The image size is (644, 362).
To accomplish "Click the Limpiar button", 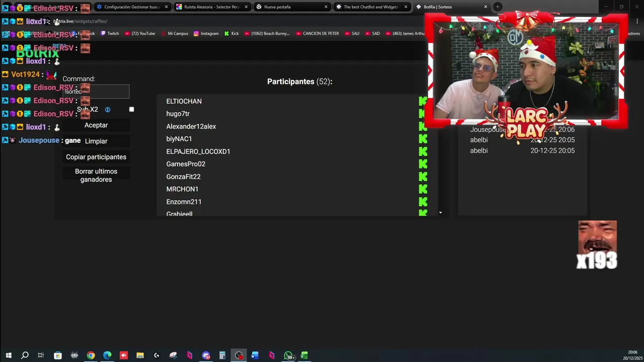I will pyautogui.click(x=96, y=141).
